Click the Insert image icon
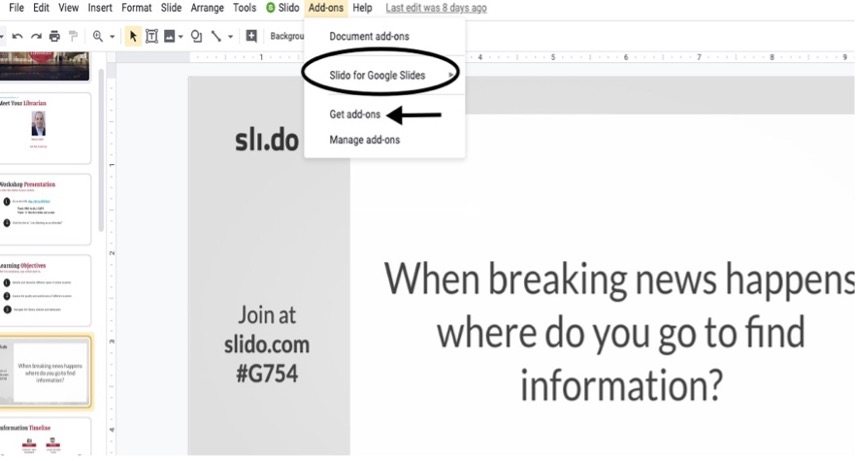The width and height of the screenshot is (858, 461). 170,36
